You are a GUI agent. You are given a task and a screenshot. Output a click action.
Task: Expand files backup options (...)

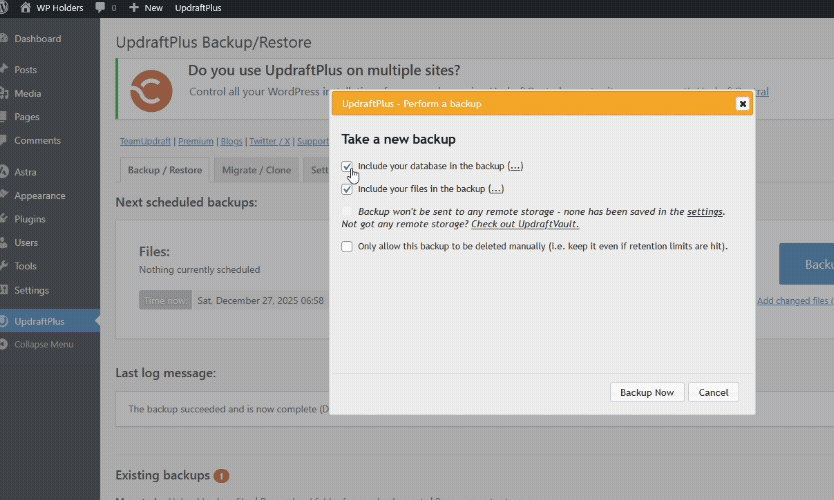coord(496,189)
